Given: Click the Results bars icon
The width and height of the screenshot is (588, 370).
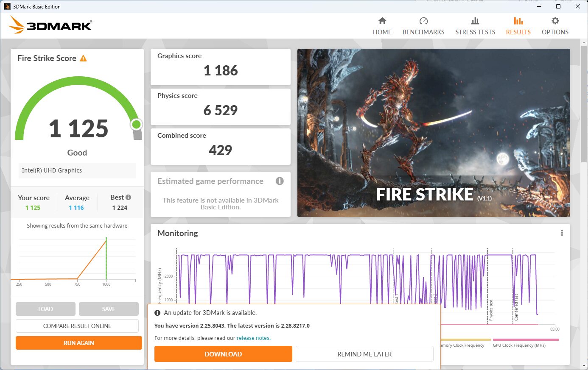Looking at the screenshot, I should 518,21.
